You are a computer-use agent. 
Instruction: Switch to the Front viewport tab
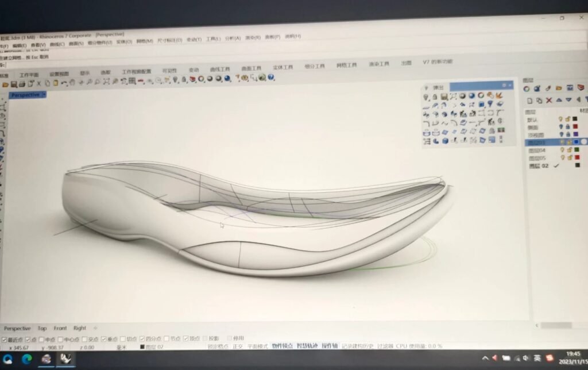(x=60, y=328)
